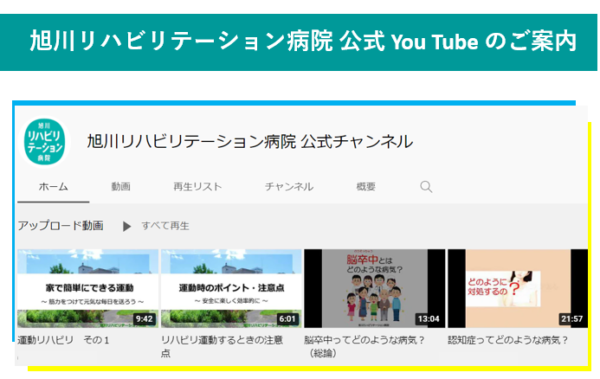Click the video title 認知症ってどのような病気？
The width and height of the screenshot is (600, 379).
(508, 340)
